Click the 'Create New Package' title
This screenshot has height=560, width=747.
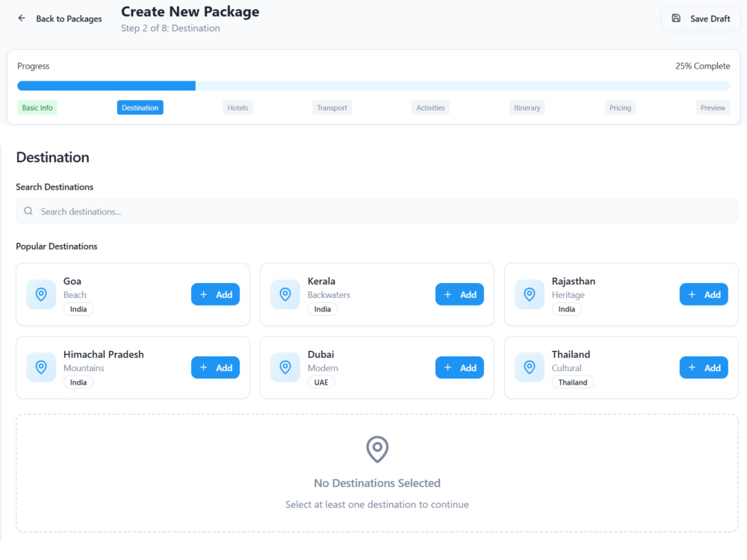pyautogui.click(x=190, y=11)
